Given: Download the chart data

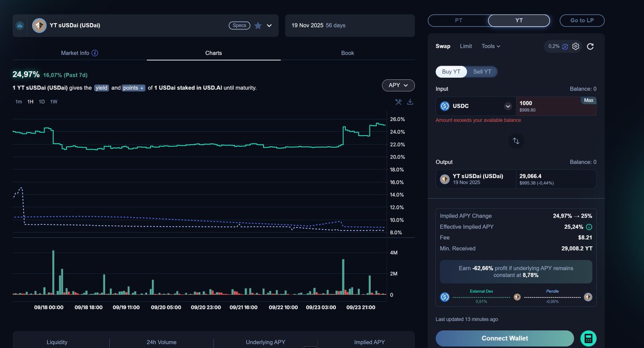Looking at the screenshot, I should [x=409, y=101].
